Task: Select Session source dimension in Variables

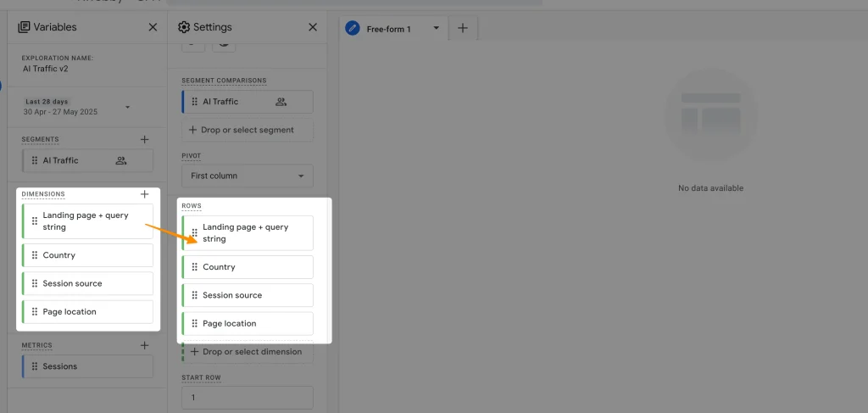Action: [x=87, y=283]
